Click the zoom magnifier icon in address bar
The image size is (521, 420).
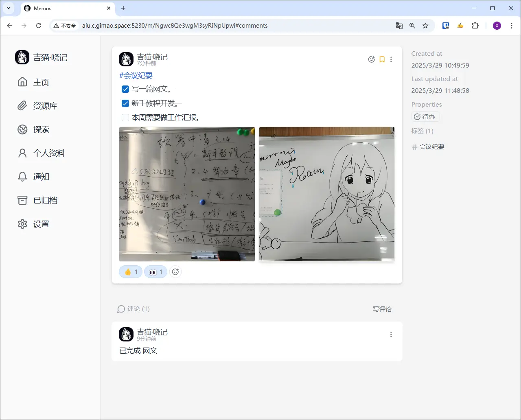point(412,26)
